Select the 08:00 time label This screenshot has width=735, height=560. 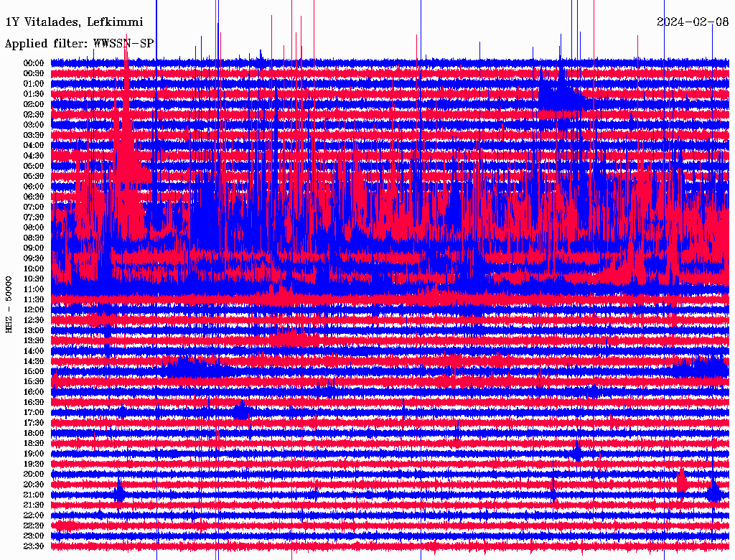pos(34,228)
